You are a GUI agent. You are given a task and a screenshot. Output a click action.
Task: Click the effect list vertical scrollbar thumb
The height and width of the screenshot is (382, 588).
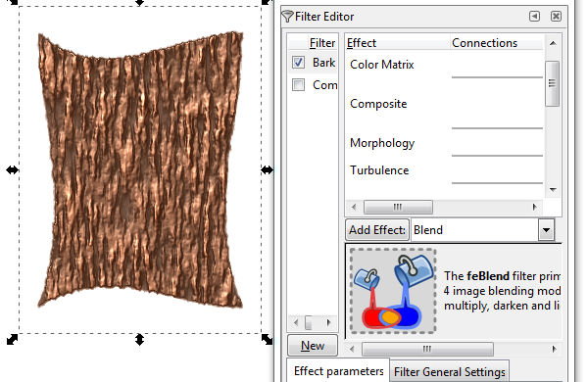tap(552, 83)
